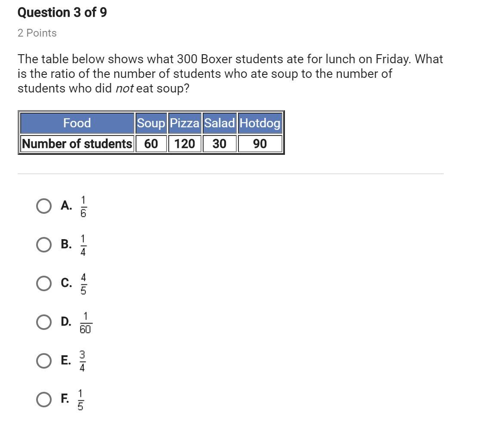
Task: Click the table cell showing 120
Action: 185,144
